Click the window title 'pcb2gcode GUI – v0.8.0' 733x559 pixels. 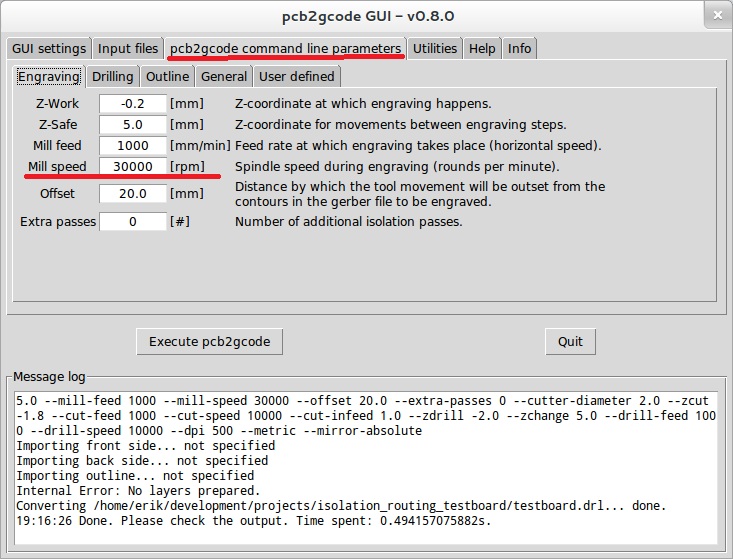(368, 16)
